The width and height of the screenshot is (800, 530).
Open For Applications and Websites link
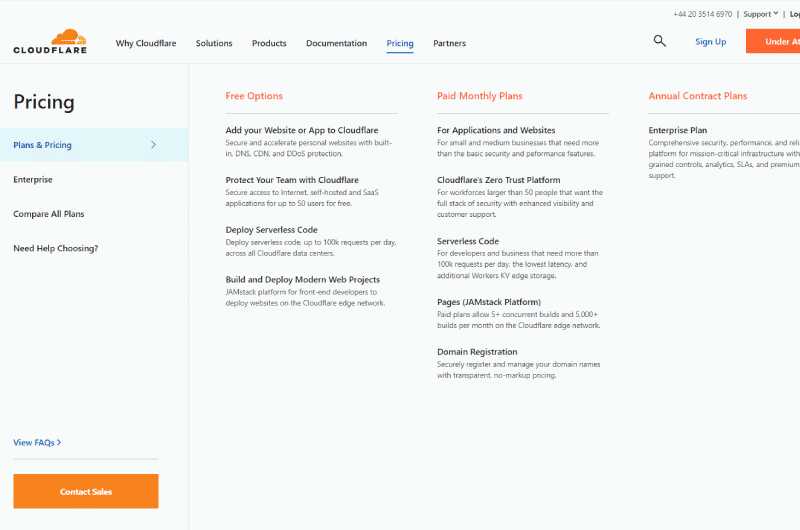pyautogui.click(x=496, y=130)
